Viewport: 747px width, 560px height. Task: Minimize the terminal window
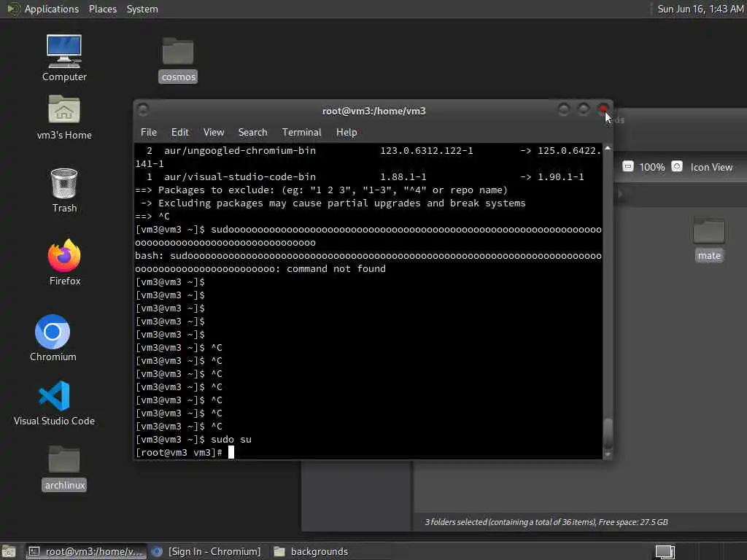pos(563,109)
